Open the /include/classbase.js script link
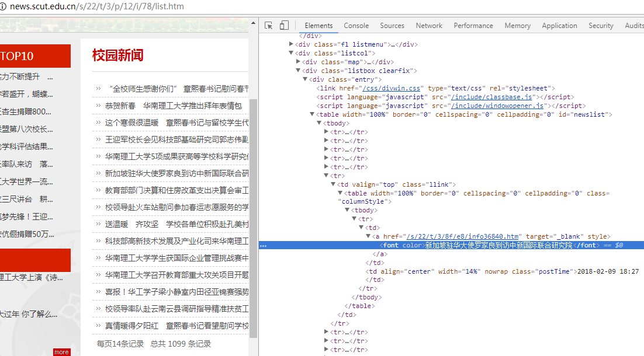644x356 pixels. click(x=491, y=97)
